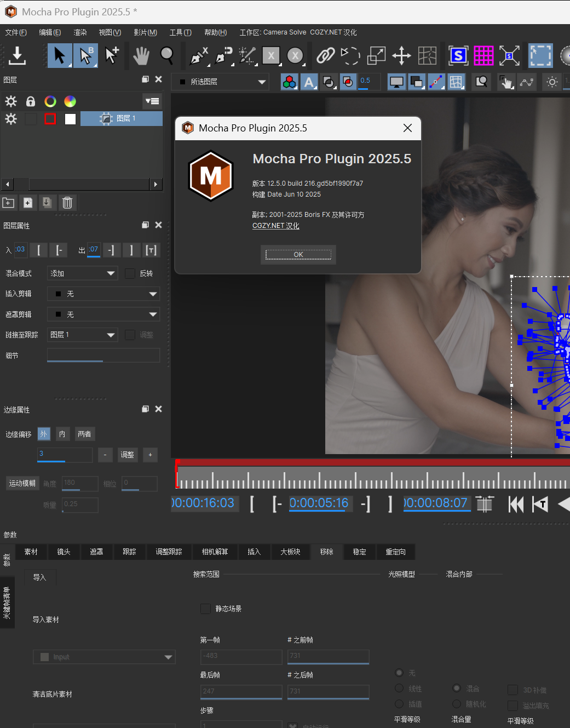Select the 线性 radio button
Image resolution: width=570 pixels, height=728 pixels.
click(x=399, y=689)
